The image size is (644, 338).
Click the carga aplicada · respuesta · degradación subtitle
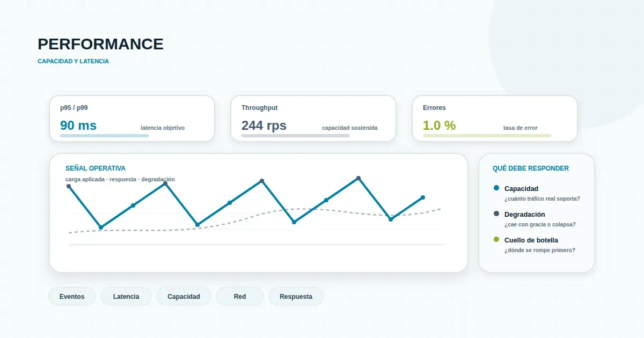tap(120, 179)
